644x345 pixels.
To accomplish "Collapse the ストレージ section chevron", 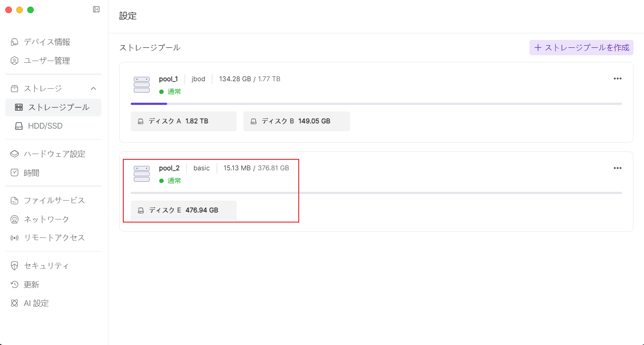I will click(x=93, y=89).
